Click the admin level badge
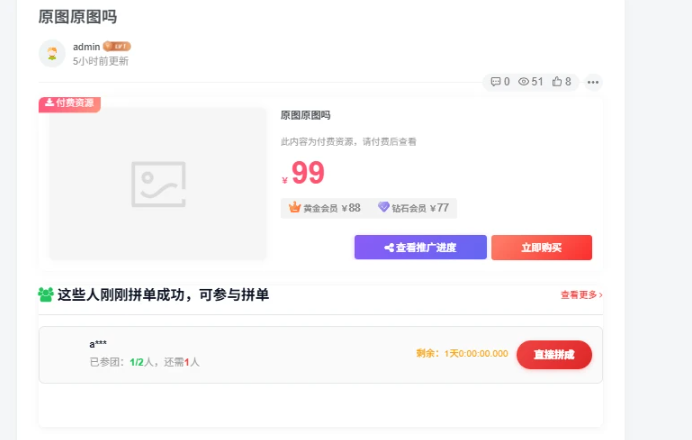 pyautogui.click(x=117, y=46)
